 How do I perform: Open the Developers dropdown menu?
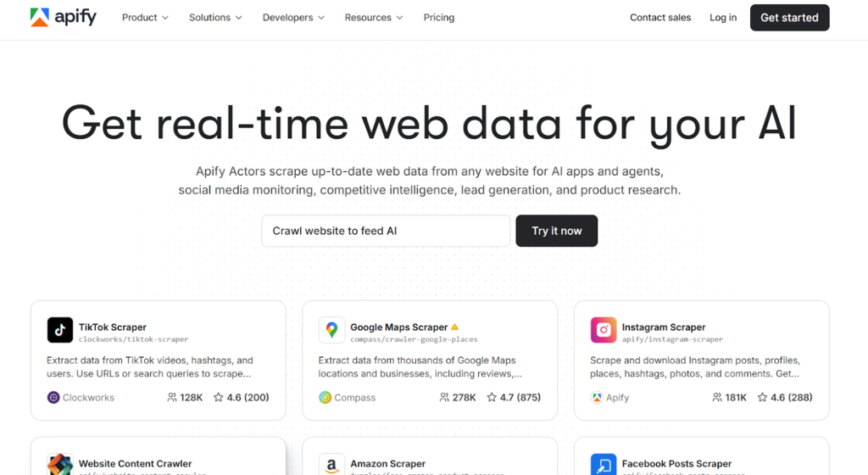[x=293, y=18]
